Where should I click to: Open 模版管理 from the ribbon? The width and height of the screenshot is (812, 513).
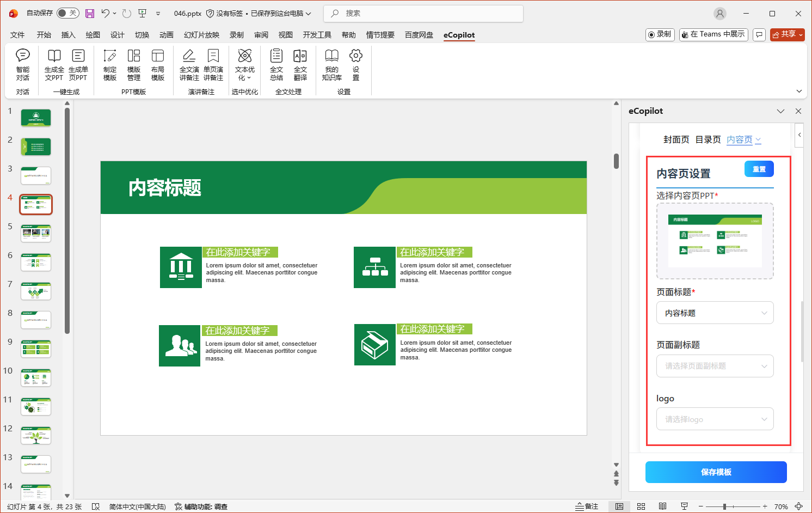[x=134, y=65]
